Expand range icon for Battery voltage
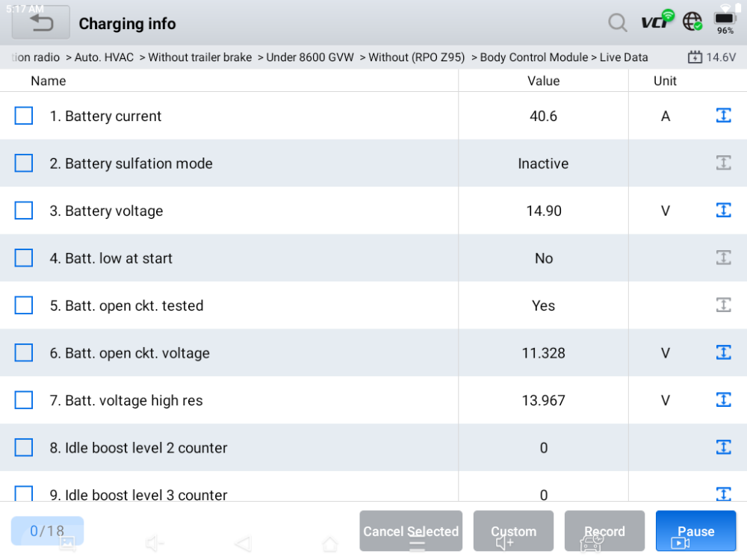The image size is (747, 560). coord(723,210)
